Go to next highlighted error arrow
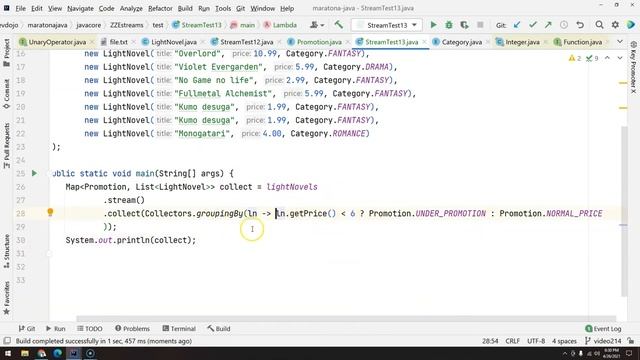The height and width of the screenshot is (360, 640). 620,58
